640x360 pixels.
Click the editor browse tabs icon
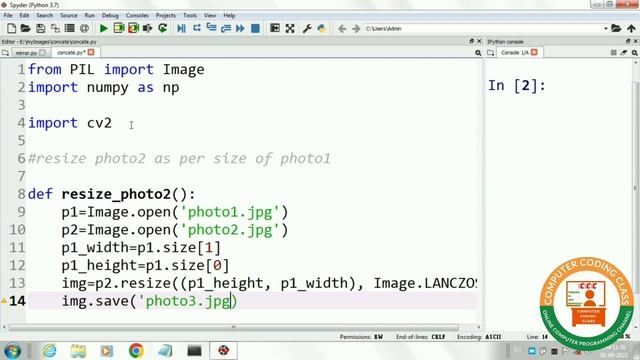click(x=5, y=53)
